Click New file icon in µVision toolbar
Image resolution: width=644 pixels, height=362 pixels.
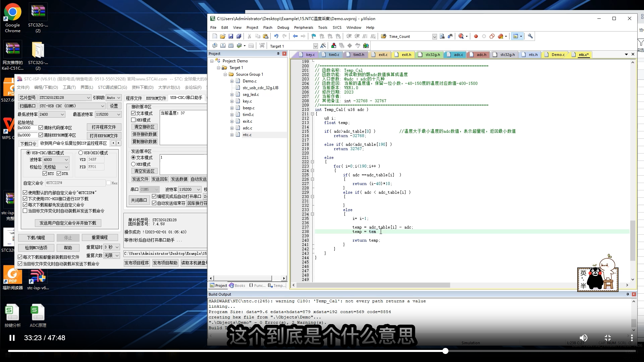coord(215,36)
